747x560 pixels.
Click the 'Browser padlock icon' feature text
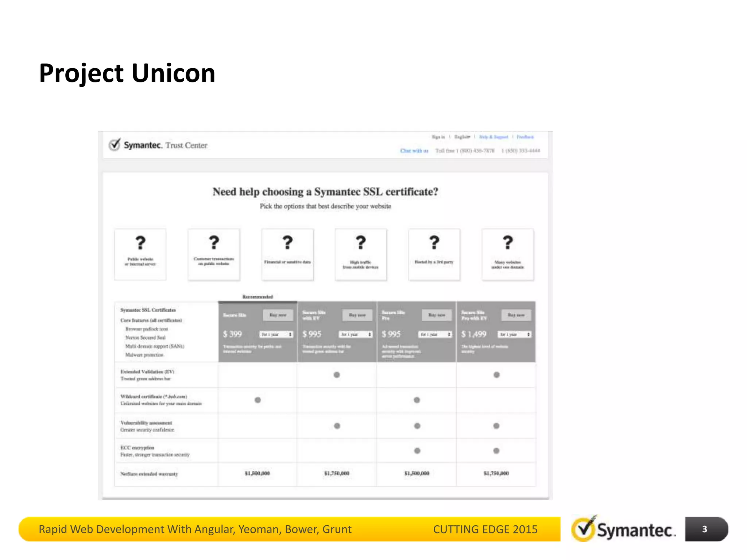pyautogui.click(x=147, y=329)
